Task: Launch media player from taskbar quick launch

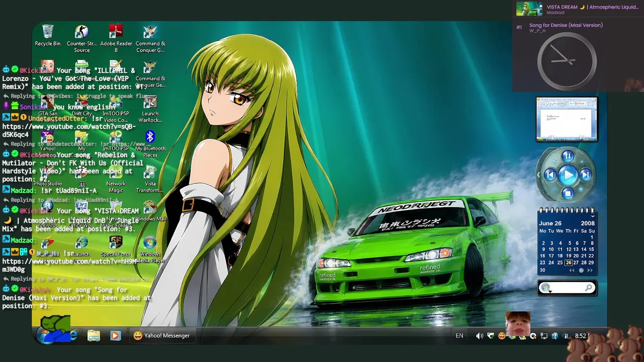Action: point(115,336)
